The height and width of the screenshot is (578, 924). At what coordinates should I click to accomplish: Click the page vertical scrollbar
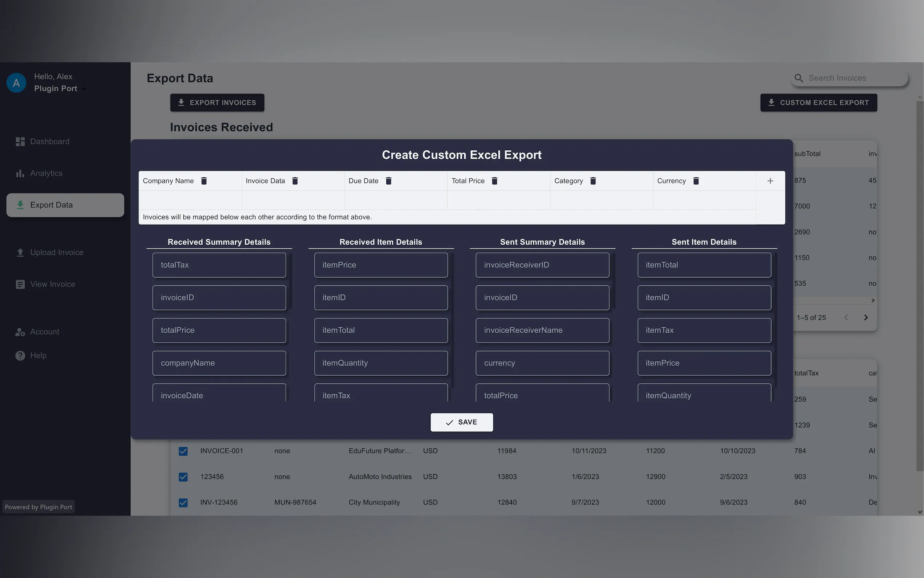(x=919, y=287)
